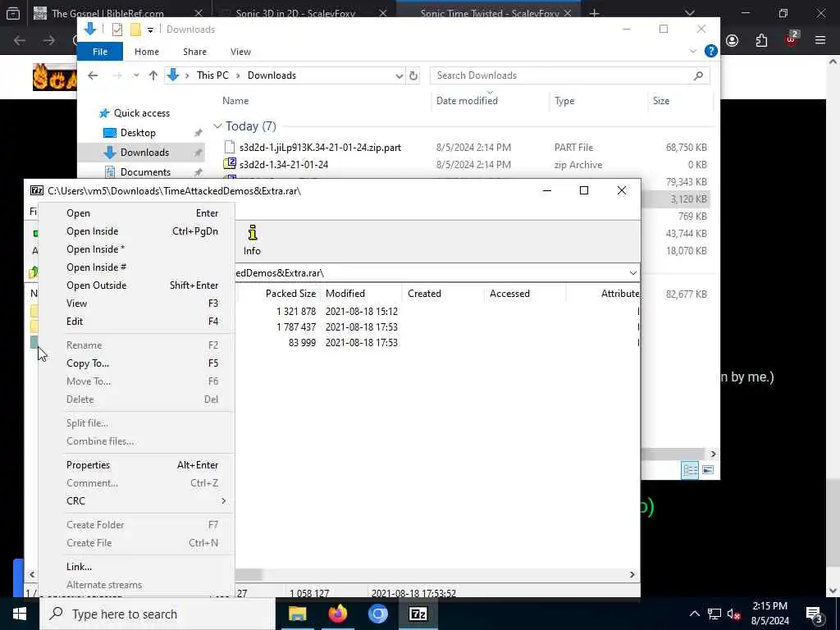The width and height of the screenshot is (840, 630).
Task: Click the Explorer help question mark icon
Action: (x=711, y=51)
